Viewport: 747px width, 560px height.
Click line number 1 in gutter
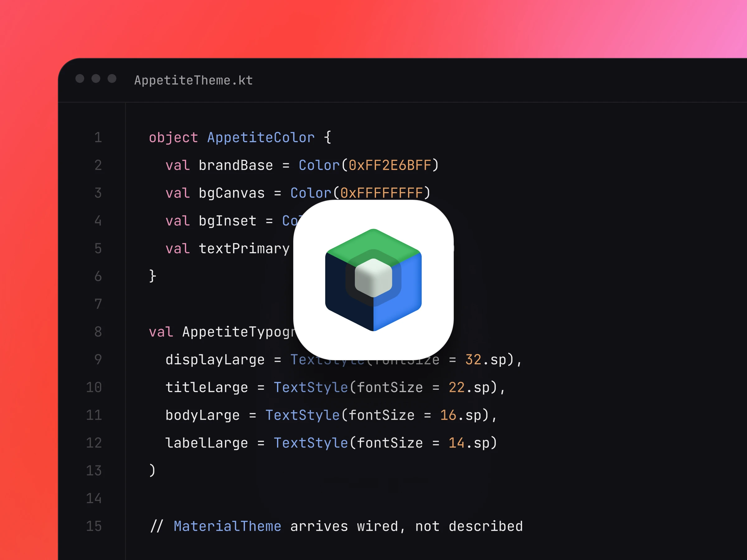(x=98, y=138)
